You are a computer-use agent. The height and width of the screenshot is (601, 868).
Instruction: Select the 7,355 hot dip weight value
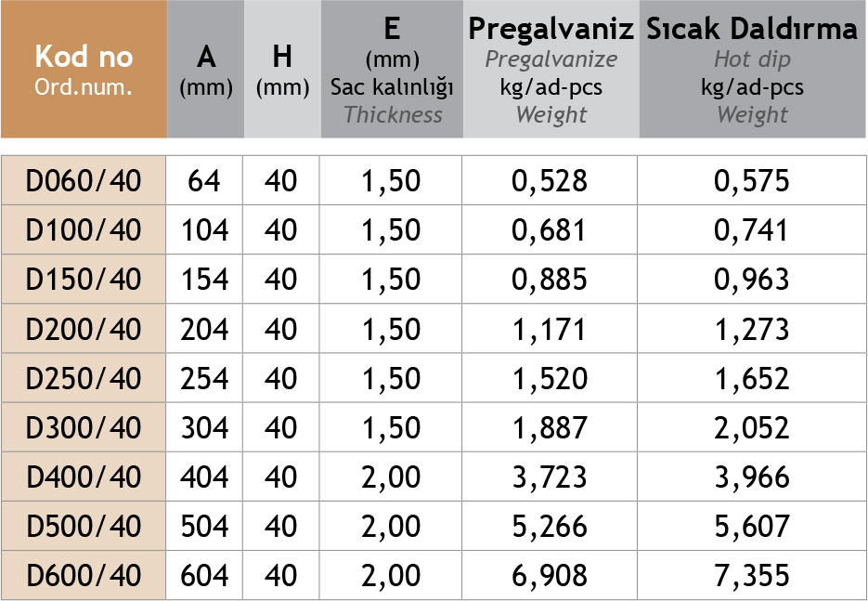pos(752,576)
